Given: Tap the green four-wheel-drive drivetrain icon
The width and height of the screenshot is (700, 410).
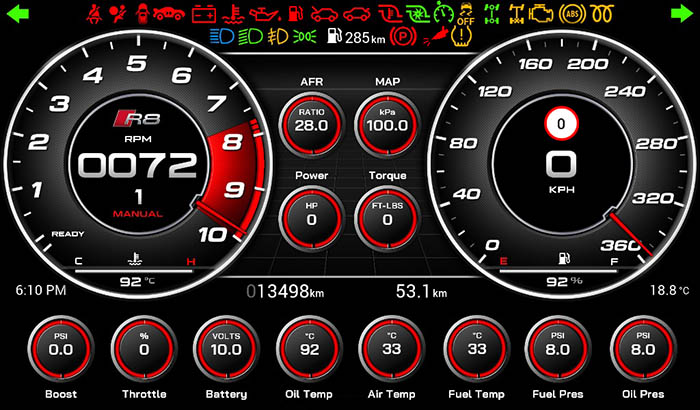Looking at the screenshot, I should tap(492, 14).
